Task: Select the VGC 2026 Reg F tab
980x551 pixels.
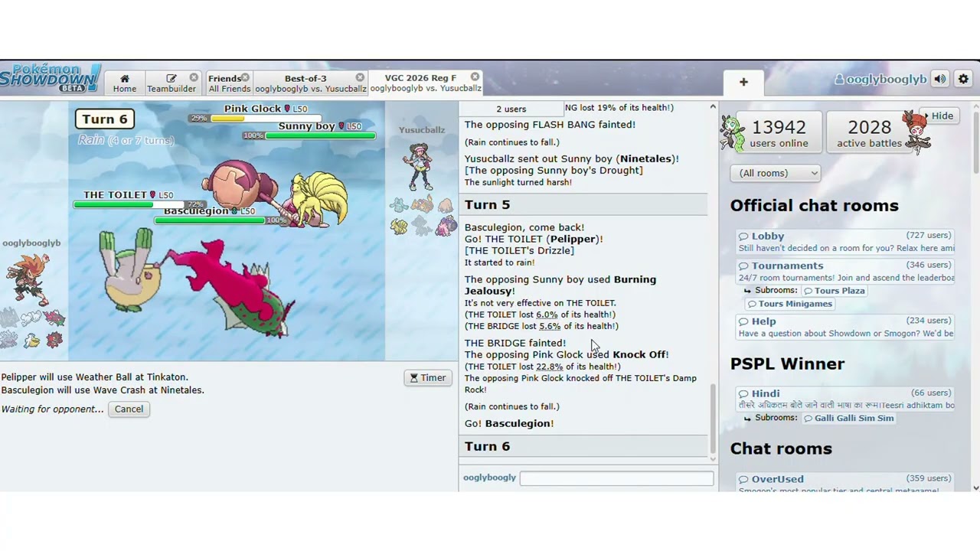Action: click(x=426, y=83)
